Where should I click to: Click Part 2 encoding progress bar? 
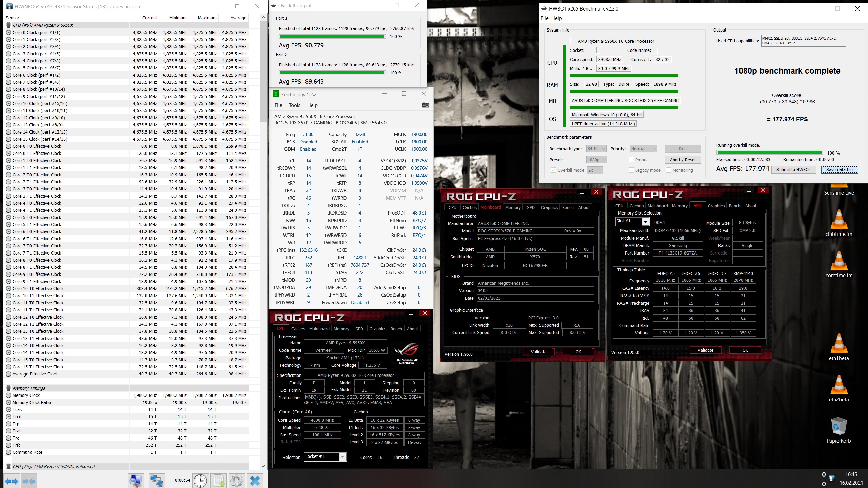point(332,73)
